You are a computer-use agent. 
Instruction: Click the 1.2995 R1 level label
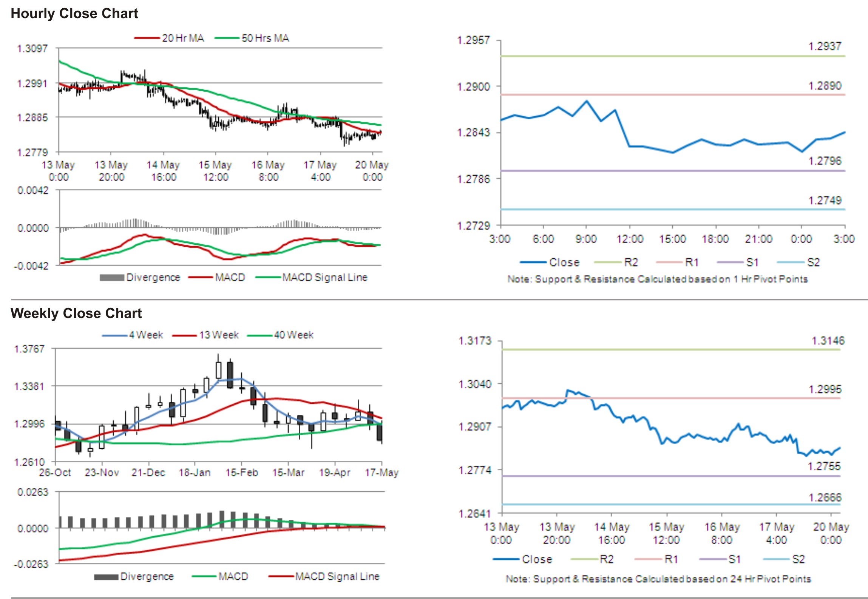[x=825, y=389]
